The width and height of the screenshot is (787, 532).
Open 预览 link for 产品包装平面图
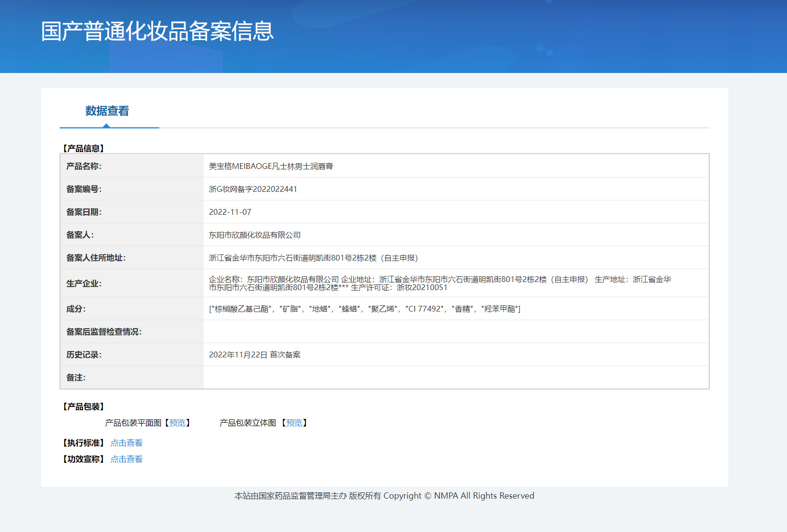[x=178, y=423]
